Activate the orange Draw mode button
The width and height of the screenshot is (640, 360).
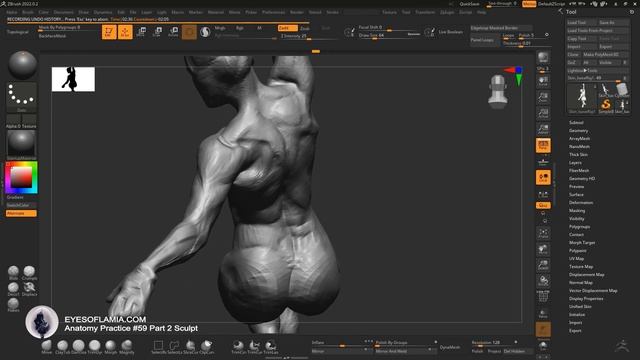pos(125,32)
